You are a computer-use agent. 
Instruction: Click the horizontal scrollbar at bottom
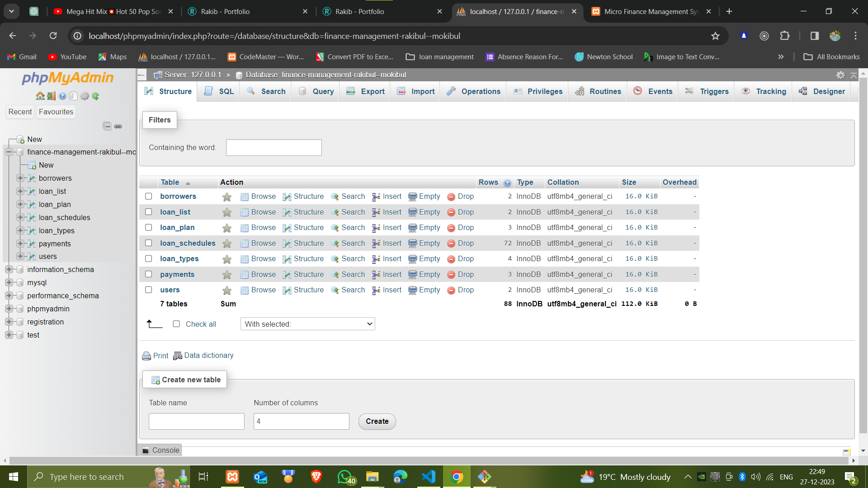coord(429,460)
